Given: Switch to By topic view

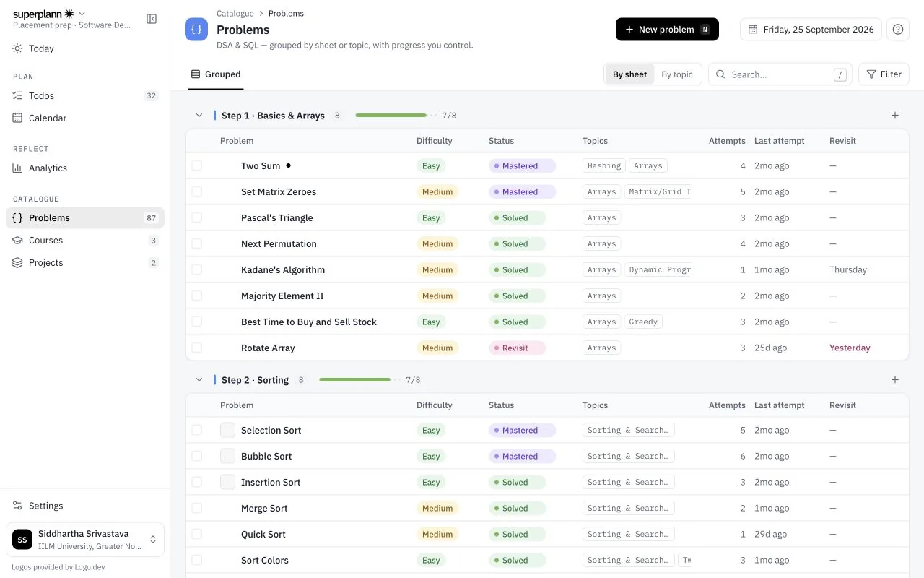Looking at the screenshot, I should tap(677, 74).
